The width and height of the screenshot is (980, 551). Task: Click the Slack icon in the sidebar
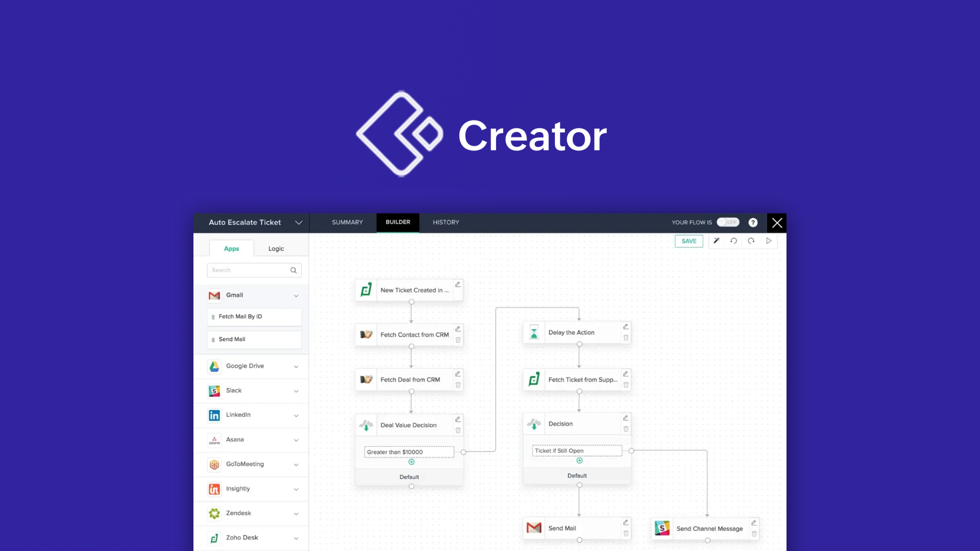coord(215,390)
